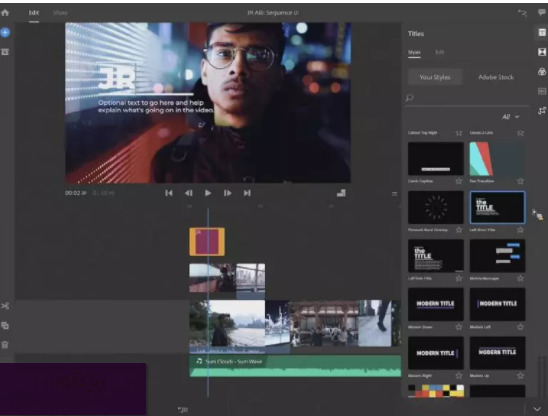This screenshot has width=548, height=416.
Task: Toggle favorite on Left Short Title
Action: 520,230
